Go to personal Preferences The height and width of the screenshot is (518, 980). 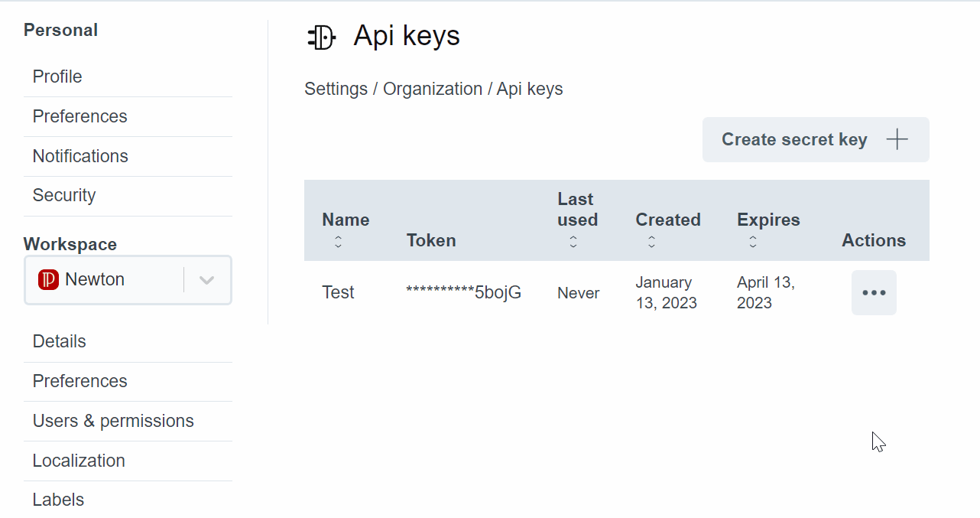click(80, 116)
